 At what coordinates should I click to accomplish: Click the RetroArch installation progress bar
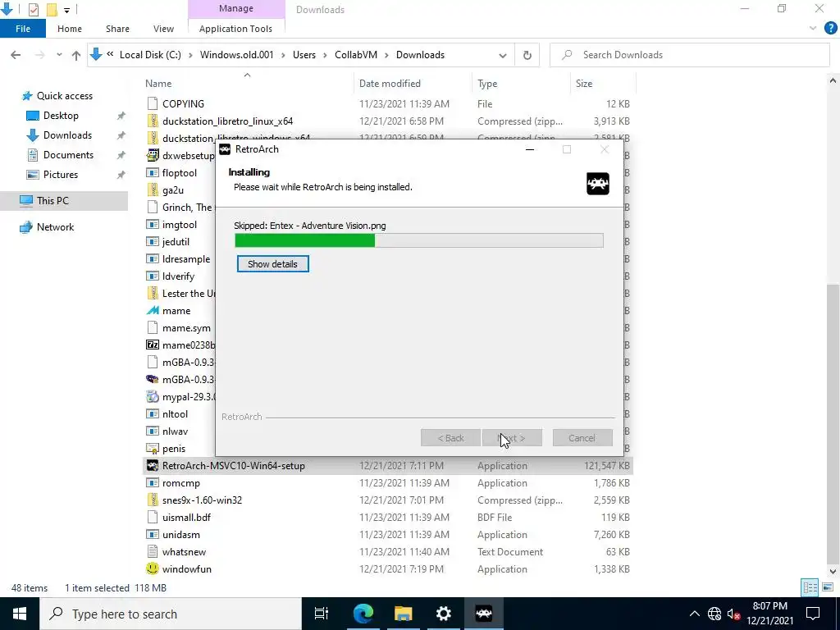[x=419, y=240]
